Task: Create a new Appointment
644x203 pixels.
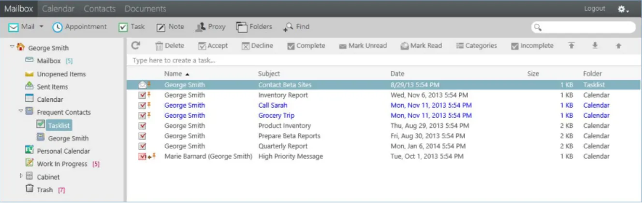Action: 80,27
